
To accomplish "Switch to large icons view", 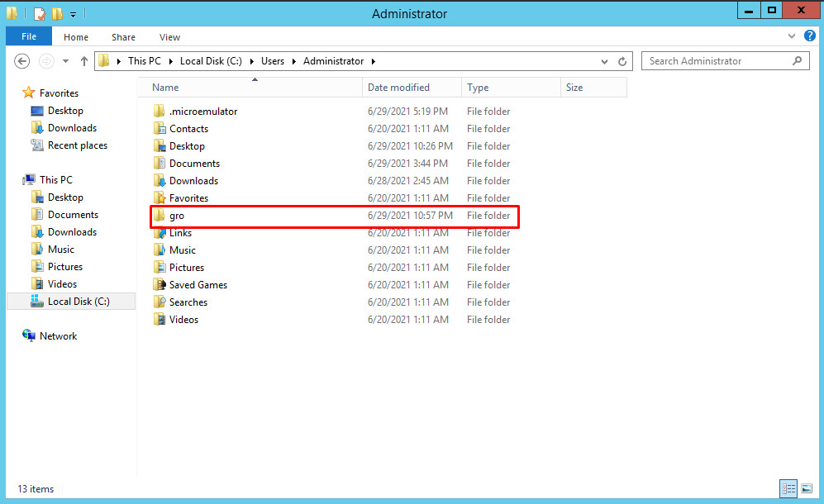I will point(806,488).
